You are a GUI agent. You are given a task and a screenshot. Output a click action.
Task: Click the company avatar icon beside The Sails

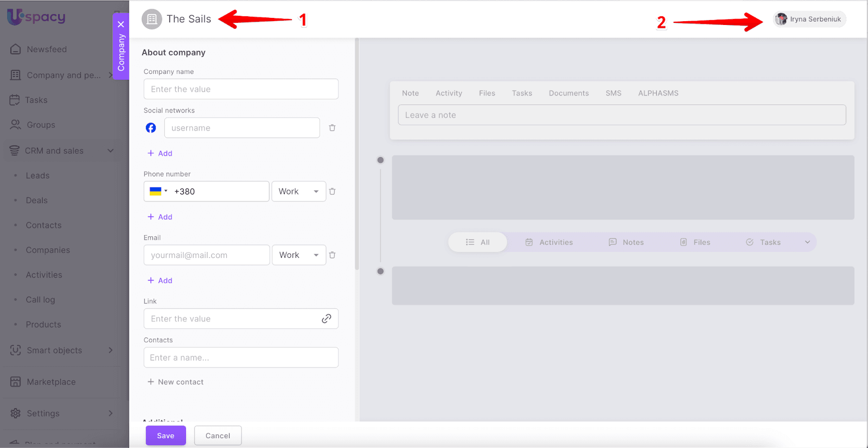point(152,19)
